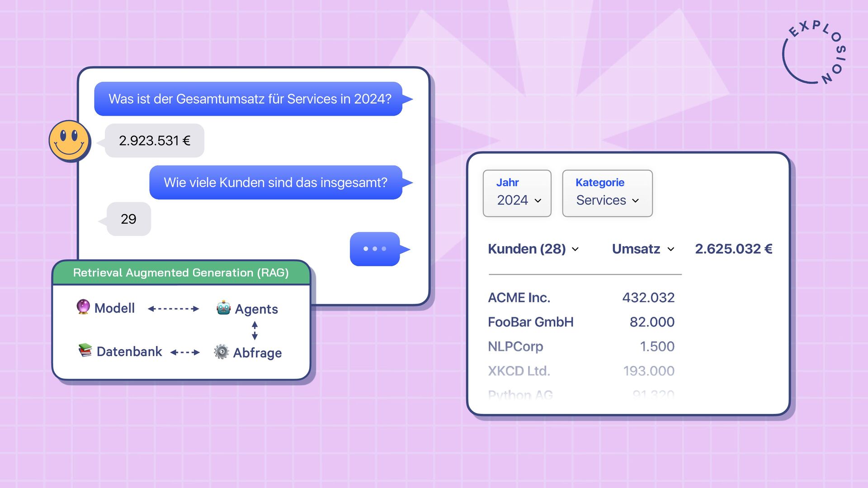Click the total 2.625.032 € amount
This screenshot has width=868, height=488.
[x=733, y=249]
